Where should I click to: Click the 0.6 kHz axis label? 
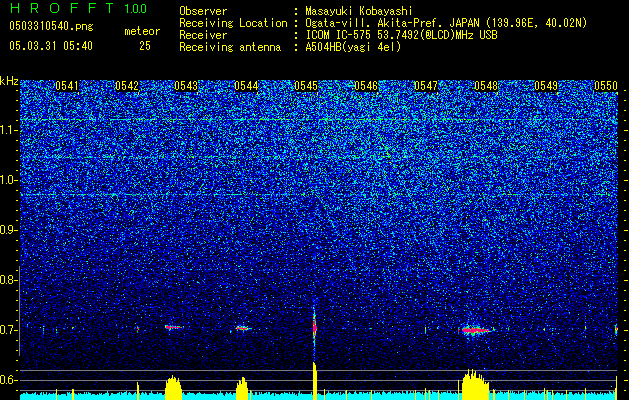click(x=8, y=380)
